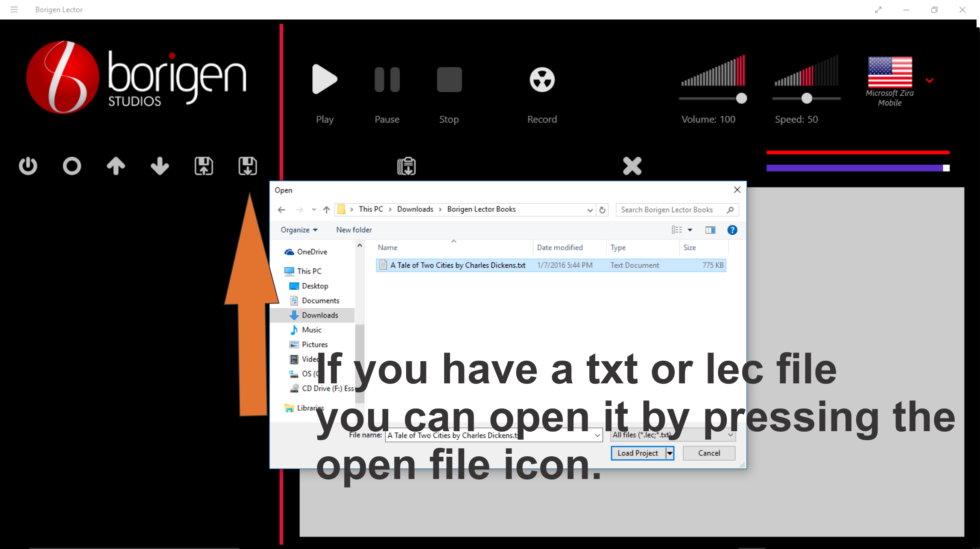Click the circle icon beside power
This screenshot has width=980, height=549.
[x=72, y=166]
